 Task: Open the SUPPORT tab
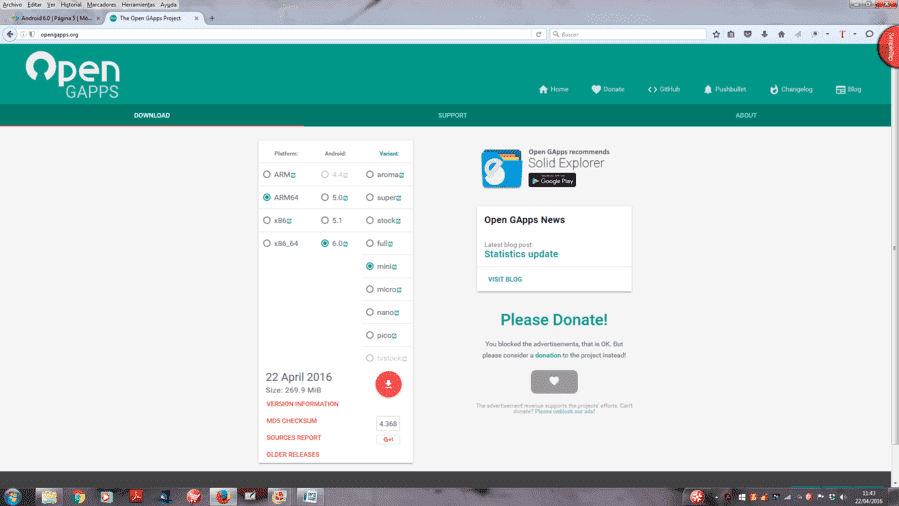click(x=452, y=115)
